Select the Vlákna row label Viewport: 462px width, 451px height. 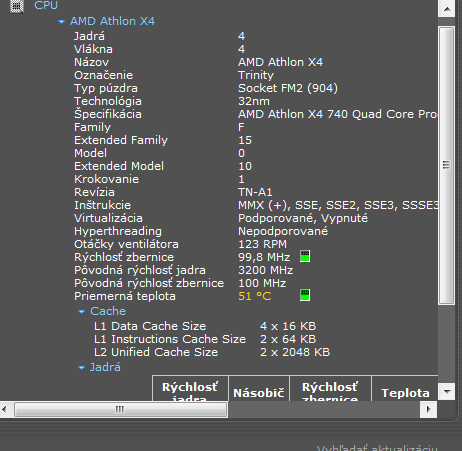[93, 49]
